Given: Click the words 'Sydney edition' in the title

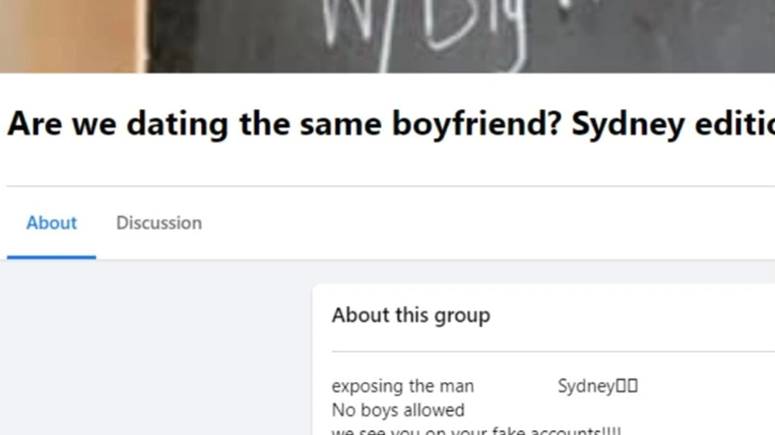Looking at the screenshot, I should tap(673, 124).
